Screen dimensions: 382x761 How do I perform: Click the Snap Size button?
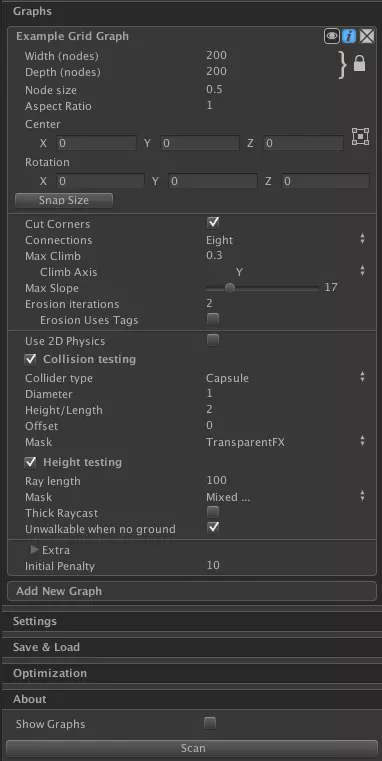64,200
